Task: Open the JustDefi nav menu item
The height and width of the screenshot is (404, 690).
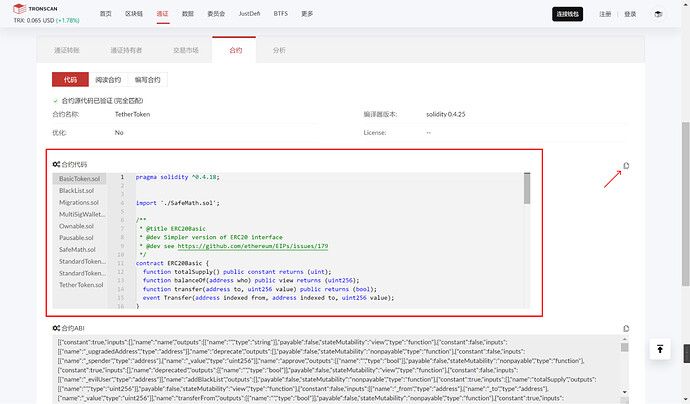Action: [x=249, y=14]
